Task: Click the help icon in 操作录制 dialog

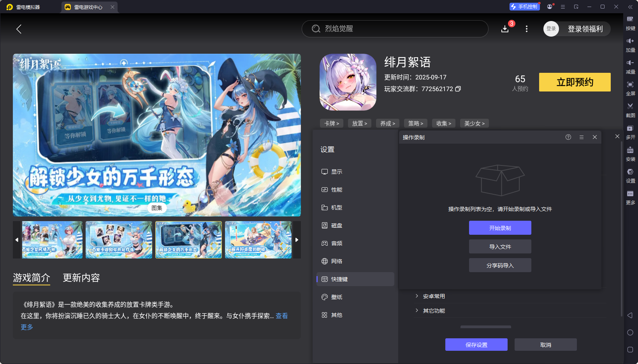Action: 568,137
